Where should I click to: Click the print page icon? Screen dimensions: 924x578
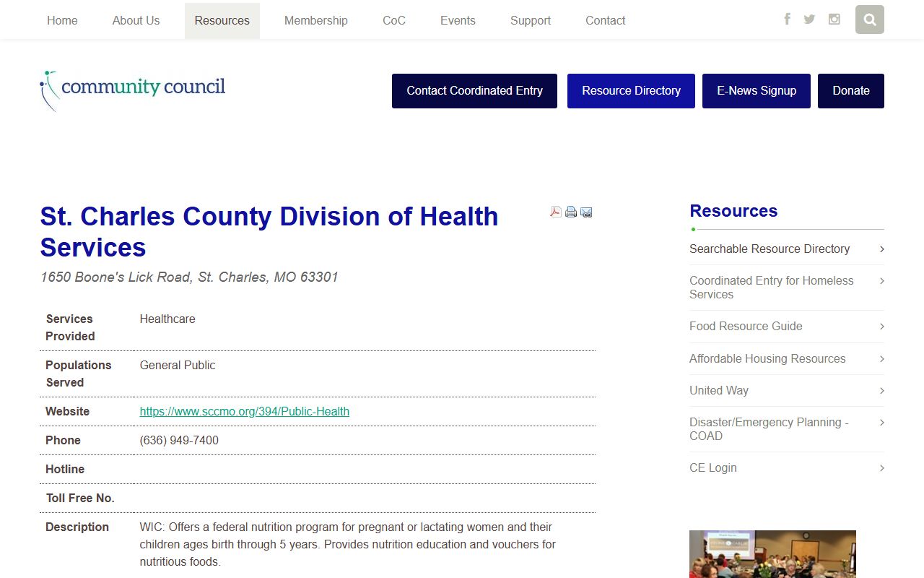click(571, 212)
